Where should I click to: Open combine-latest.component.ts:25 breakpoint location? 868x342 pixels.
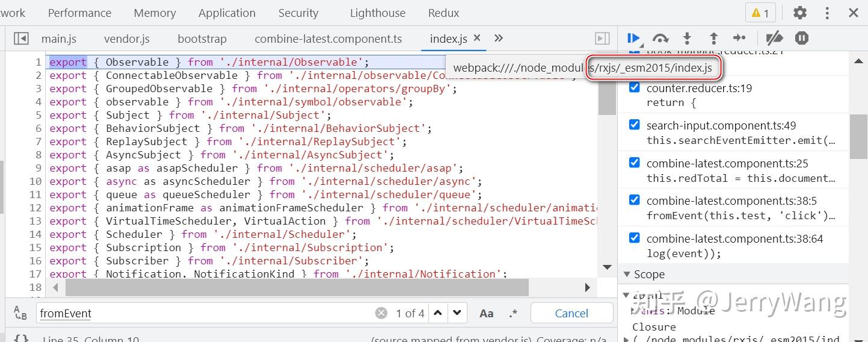click(727, 163)
